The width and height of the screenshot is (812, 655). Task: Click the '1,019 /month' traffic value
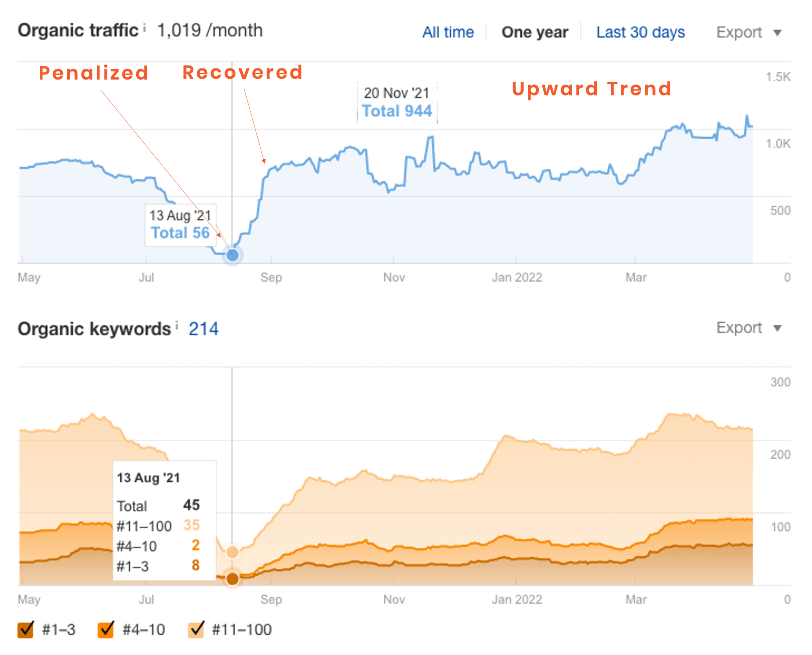point(210,30)
